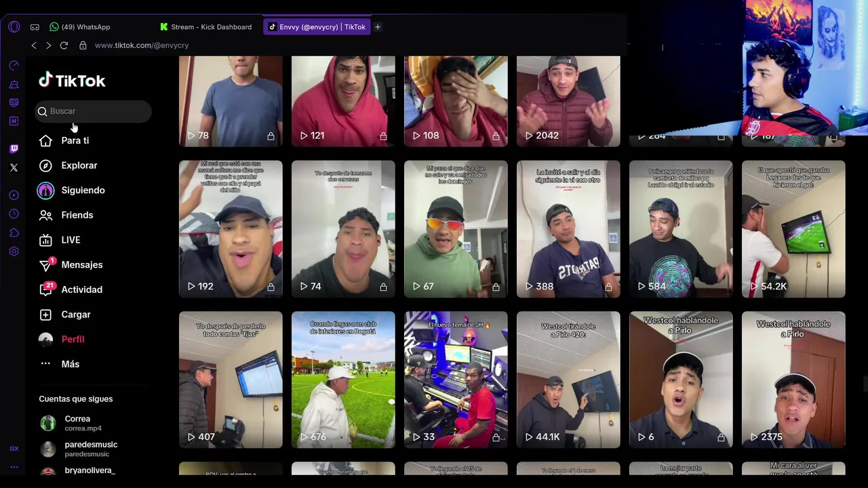
Task: Go forward with the browser forward arrow
Action: [48, 45]
